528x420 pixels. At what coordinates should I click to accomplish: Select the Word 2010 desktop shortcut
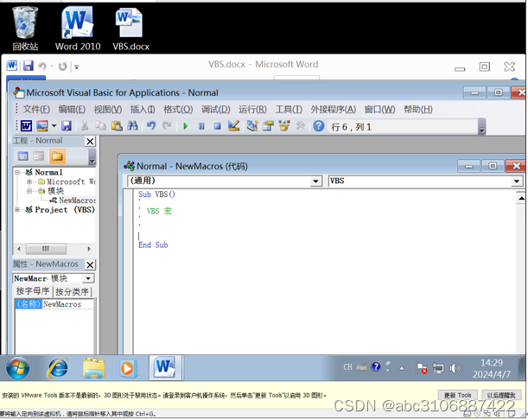(x=78, y=29)
